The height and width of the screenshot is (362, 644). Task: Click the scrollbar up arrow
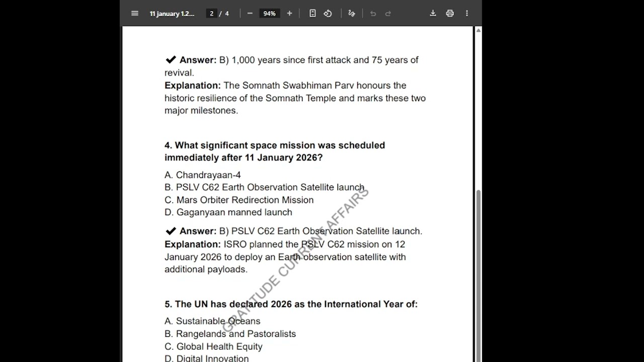[x=478, y=30]
